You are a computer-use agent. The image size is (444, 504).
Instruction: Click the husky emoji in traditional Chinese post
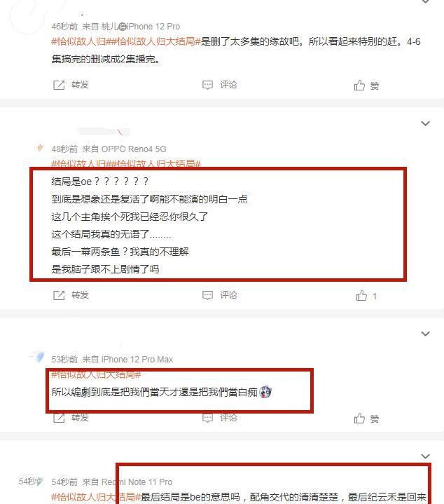[x=265, y=392]
